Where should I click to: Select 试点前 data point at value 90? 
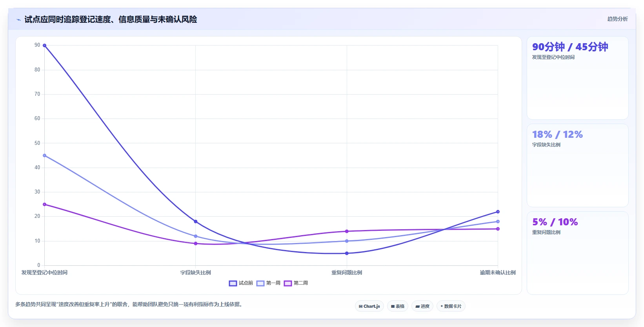pos(44,46)
